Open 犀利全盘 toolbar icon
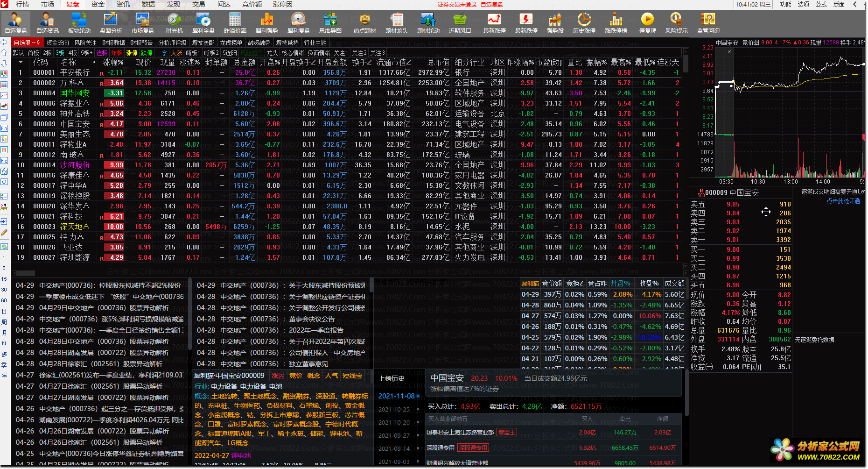The image size is (868, 469). tap(203, 22)
